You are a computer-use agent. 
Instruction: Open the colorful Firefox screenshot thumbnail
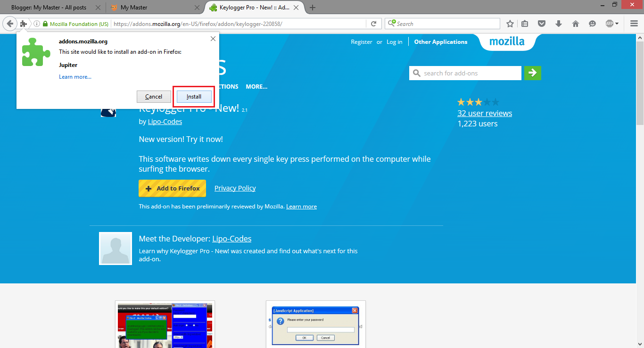tap(165, 324)
